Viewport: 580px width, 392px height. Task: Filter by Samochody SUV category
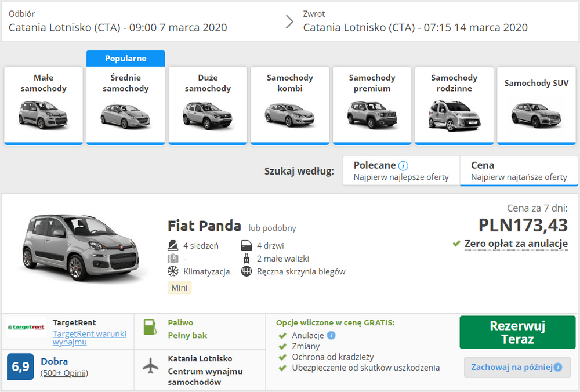[x=536, y=105]
